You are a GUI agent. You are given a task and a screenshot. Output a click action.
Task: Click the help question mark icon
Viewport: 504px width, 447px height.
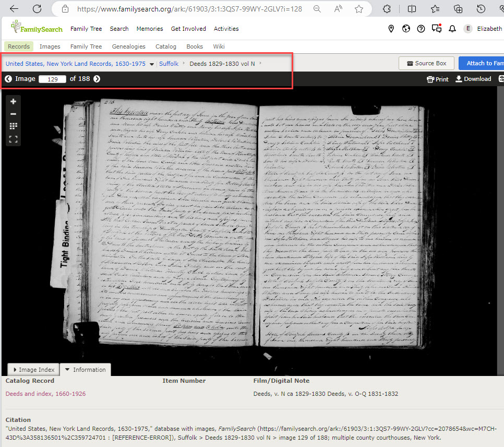pos(421,29)
